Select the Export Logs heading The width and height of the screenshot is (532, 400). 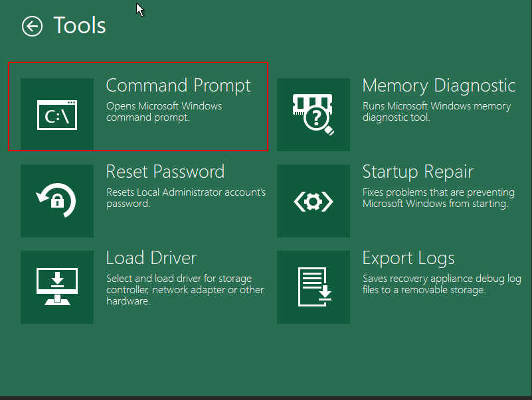tap(408, 258)
